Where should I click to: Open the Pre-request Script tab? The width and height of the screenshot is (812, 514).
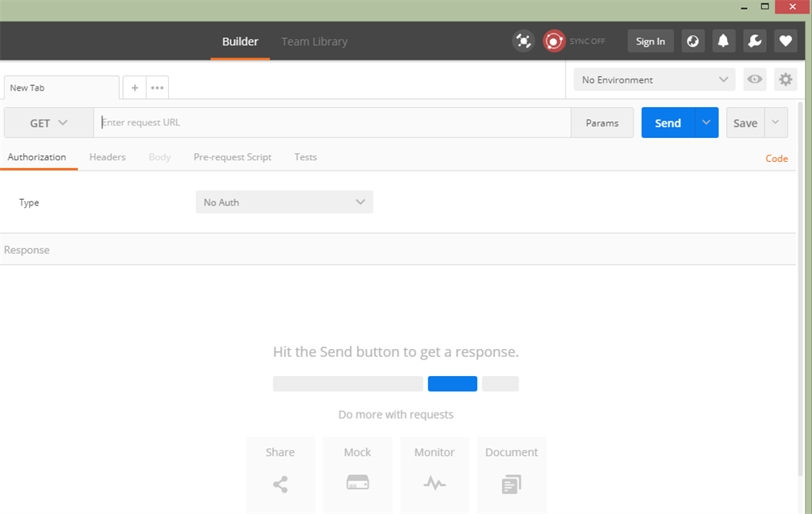click(232, 157)
